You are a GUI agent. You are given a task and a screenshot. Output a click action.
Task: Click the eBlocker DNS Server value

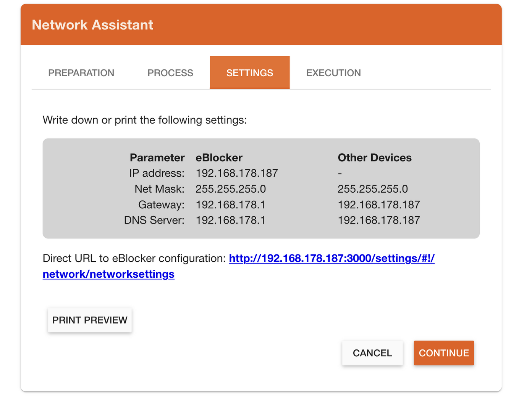[230, 220]
